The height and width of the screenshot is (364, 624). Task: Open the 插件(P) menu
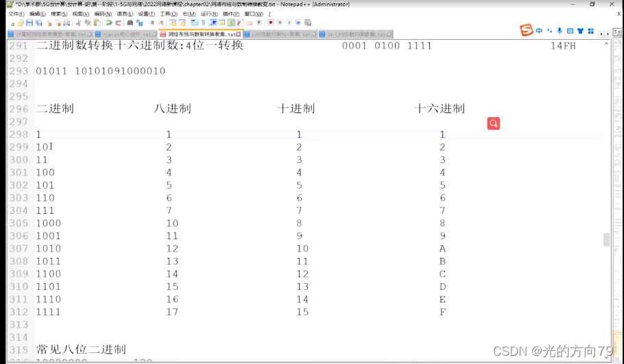pyautogui.click(x=231, y=14)
